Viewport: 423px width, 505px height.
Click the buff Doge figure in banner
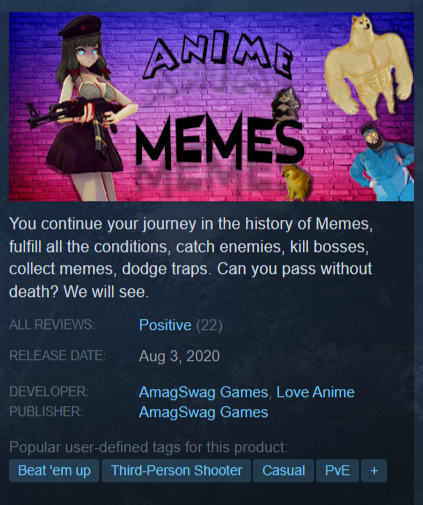tap(369, 65)
